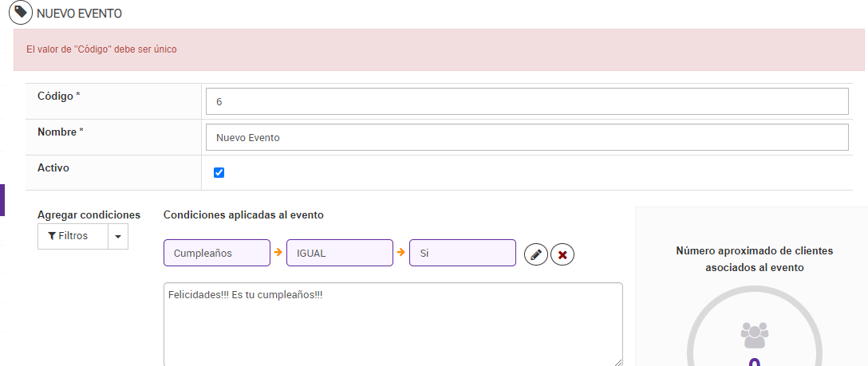Click the orange arrow between IGUAL and Si
Viewport: 868px width, 366px height.
[401, 253]
